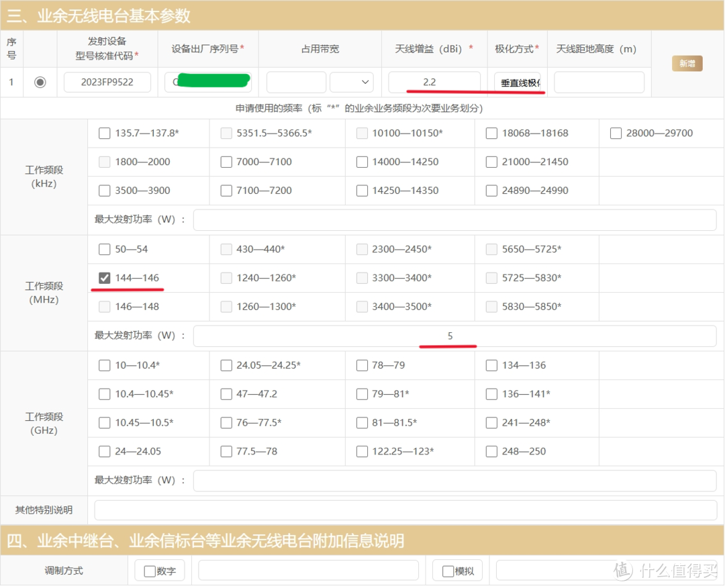Check the 135.7—137.8* kHz band

click(105, 133)
